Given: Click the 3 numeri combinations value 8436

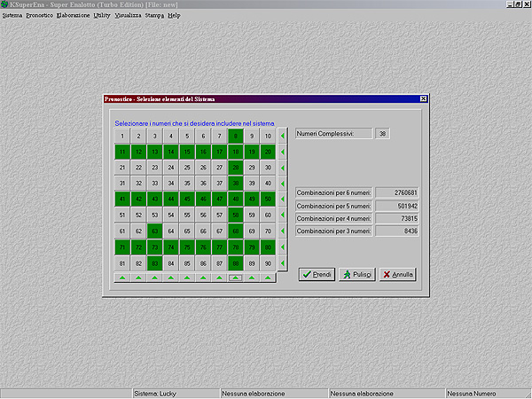Looking at the screenshot, I should coord(397,231).
